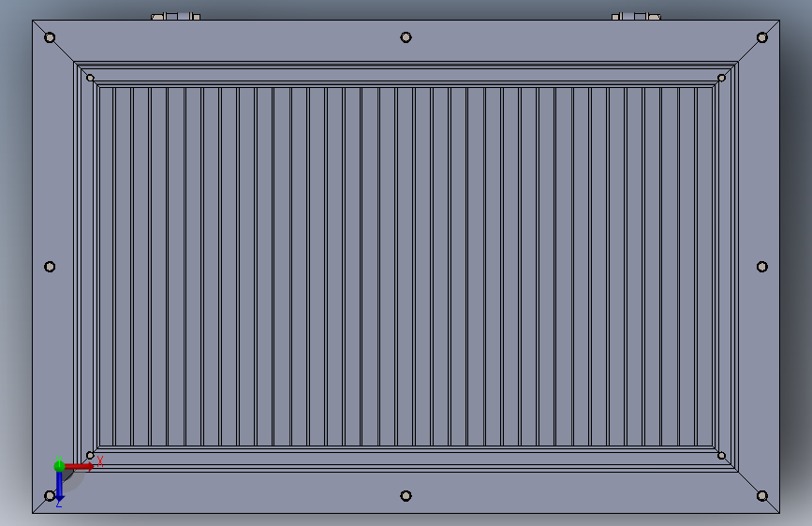Viewport: 812px width, 526px height.
Task: Pick the small inner-frame hole at top-left corner
Action: click(x=90, y=79)
